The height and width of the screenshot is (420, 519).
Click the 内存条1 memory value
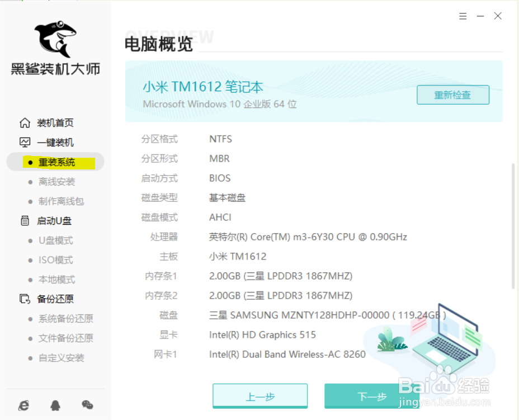coord(281,276)
